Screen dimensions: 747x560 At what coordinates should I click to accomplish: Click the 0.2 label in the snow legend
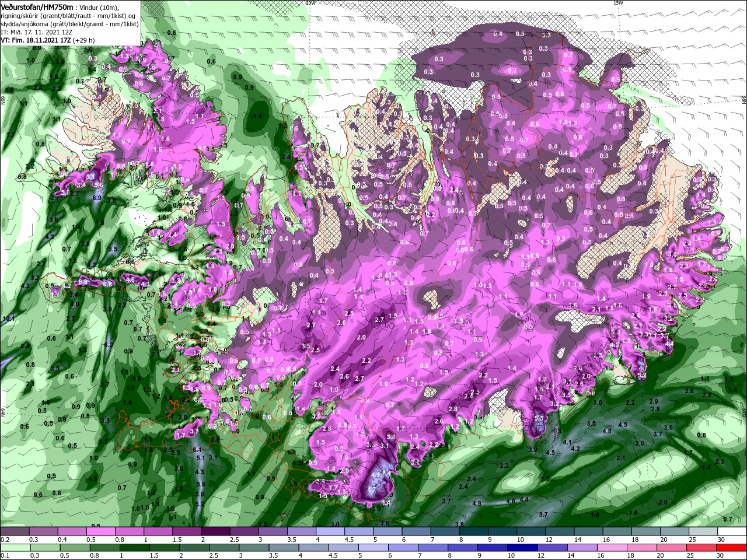tap(5, 540)
